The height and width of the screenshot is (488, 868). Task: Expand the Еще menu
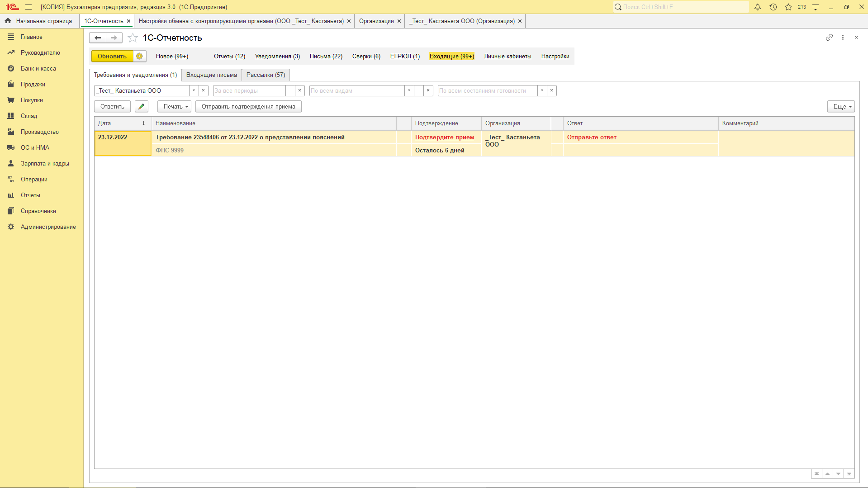841,106
